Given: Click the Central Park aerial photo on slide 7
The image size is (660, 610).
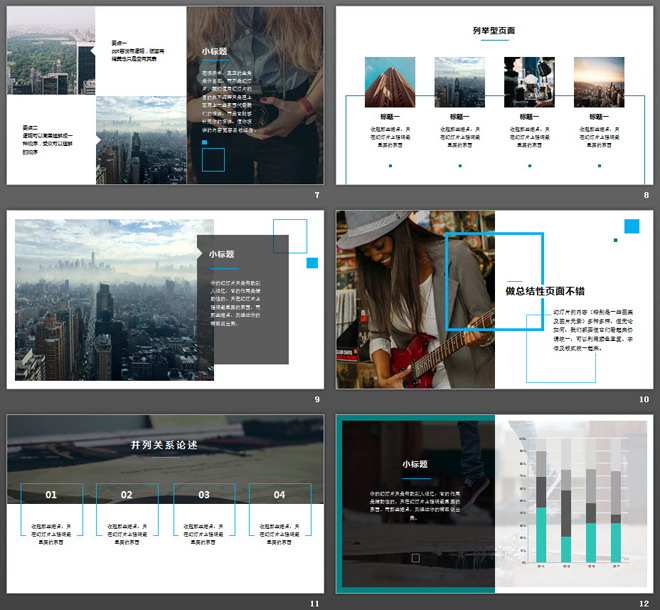Looking at the screenshot, I should point(51,51).
